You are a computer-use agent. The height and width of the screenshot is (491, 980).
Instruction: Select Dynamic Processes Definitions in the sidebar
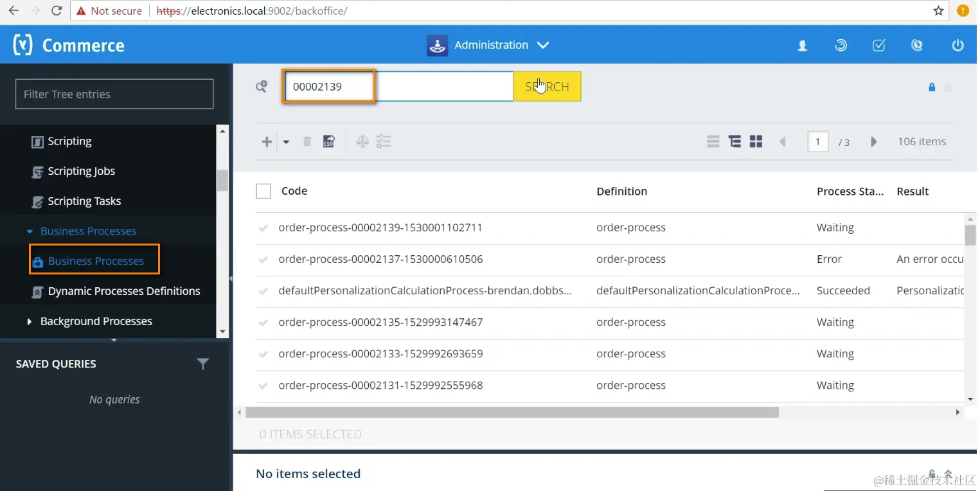point(123,291)
